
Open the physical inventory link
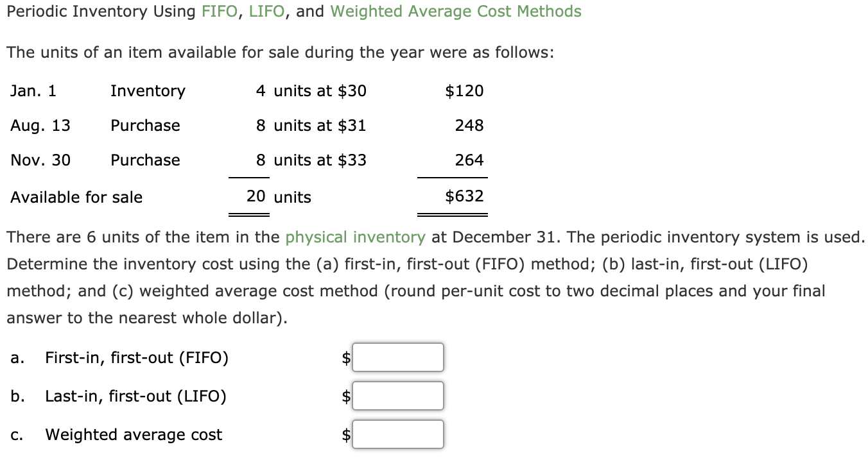pyautogui.click(x=353, y=237)
